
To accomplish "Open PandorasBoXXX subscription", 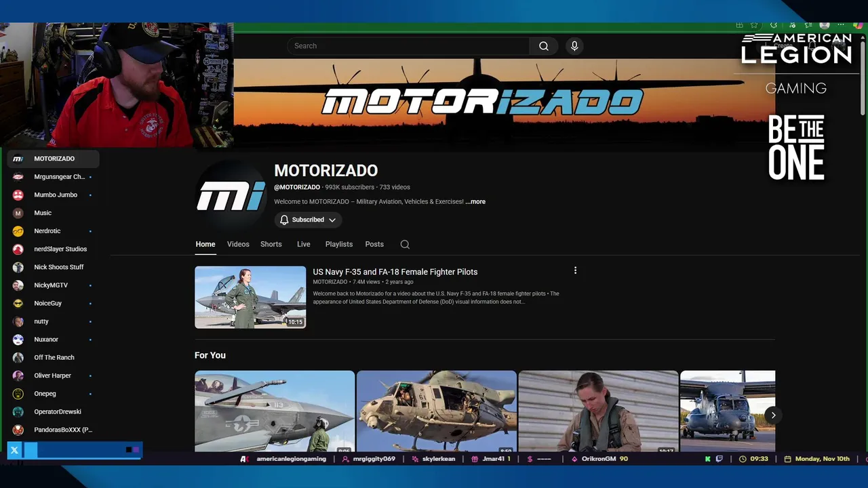I will (x=53, y=430).
